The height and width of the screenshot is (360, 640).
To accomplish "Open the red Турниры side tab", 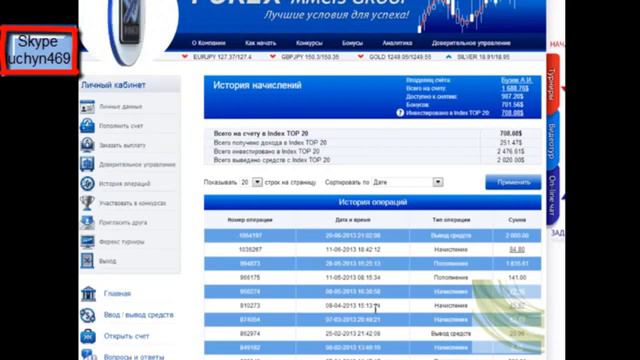I will coord(552,84).
